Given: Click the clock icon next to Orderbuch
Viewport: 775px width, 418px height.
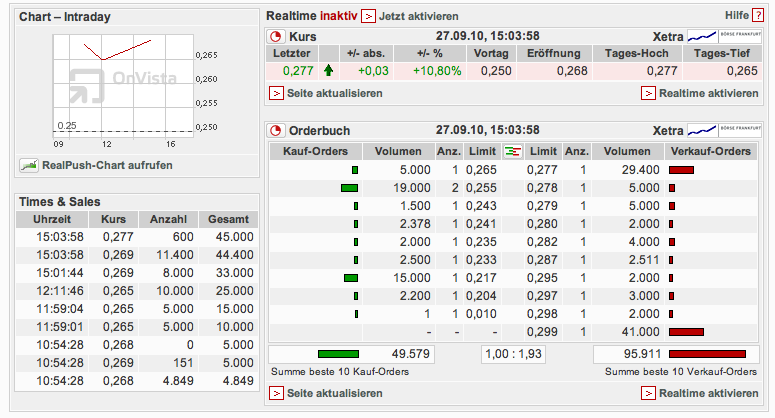Looking at the screenshot, I should [x=277, y=130].
